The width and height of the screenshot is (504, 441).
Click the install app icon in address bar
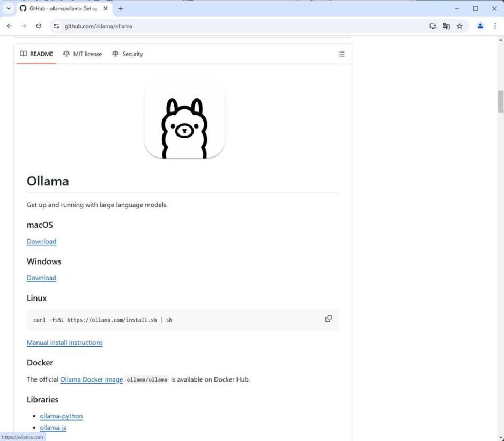point(433,26)
